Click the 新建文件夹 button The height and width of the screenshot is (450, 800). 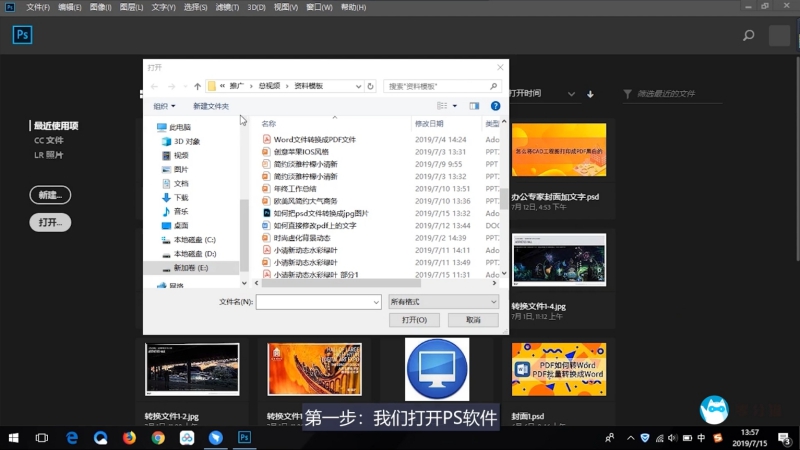click(211, 106)
